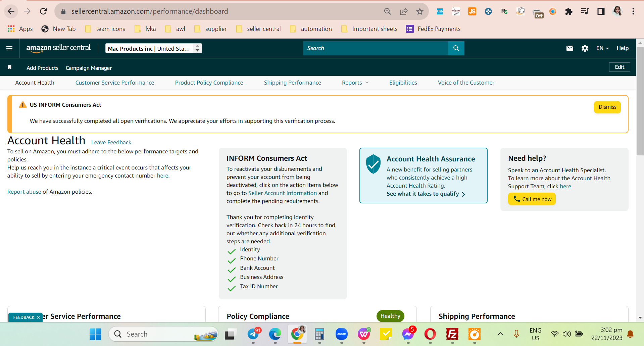Image resolution: width=644 pixels, height=346 pixels.
Task: Open Campaign Manager shortcut
Action: (x=89, y=68)
